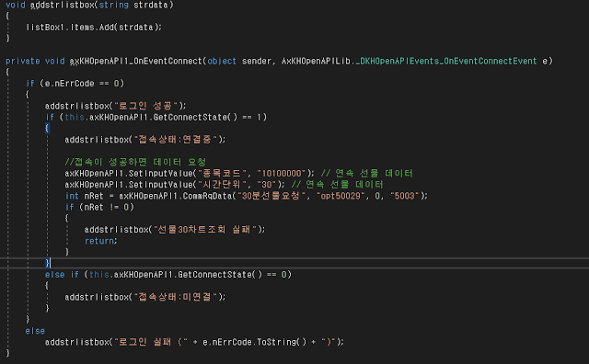The width and height of the screenshot is (589, 364).
Task: Click the 'int' keyword before nRet
Action: [x=72, y=196]
